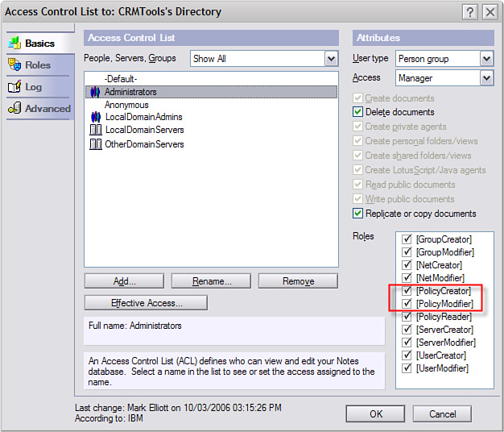Click the Basics tab icon
Screen dimensions: 504x432
14,43
